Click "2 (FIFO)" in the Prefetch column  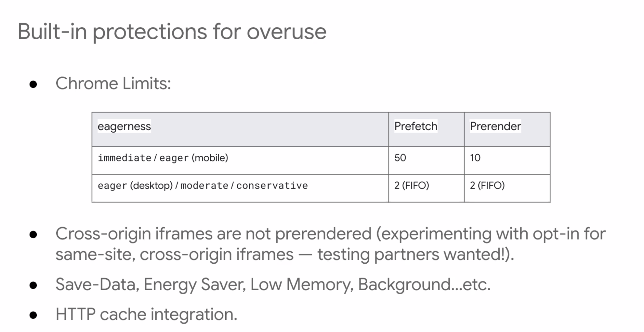click(411, 186)
